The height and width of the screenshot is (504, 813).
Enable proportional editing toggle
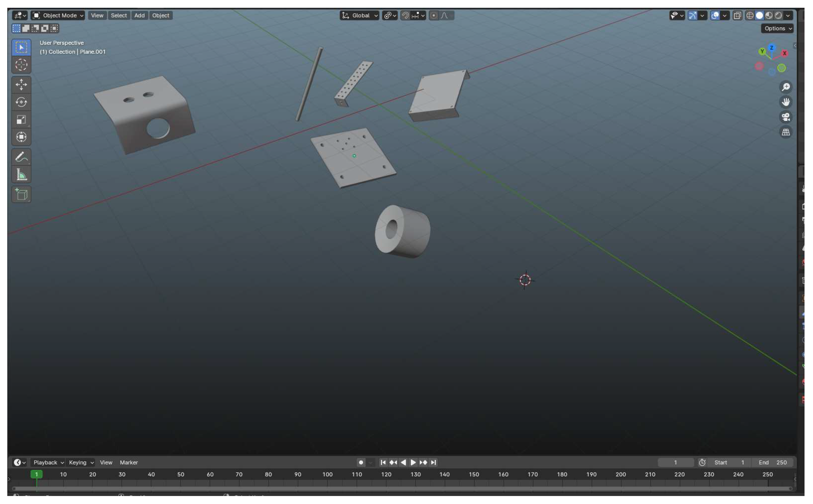[433, 15]
